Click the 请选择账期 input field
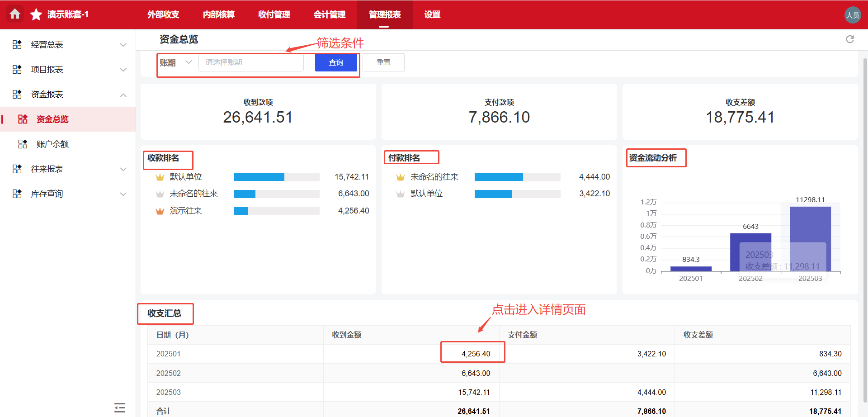 (x=251, y=62)
